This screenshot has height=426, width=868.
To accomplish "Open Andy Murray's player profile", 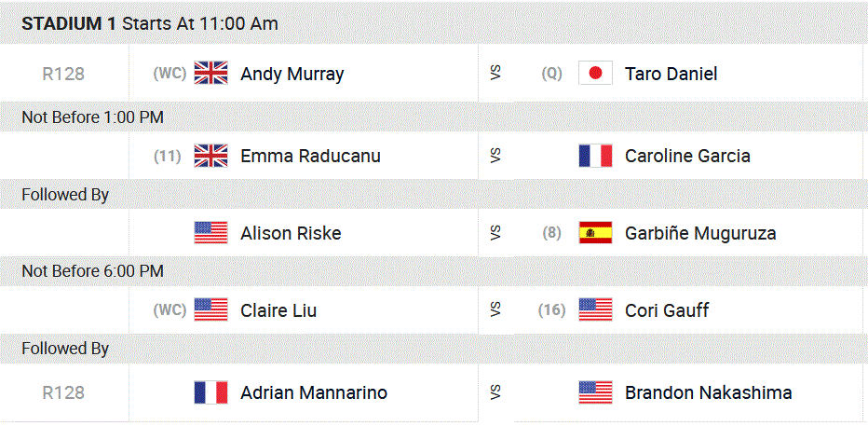I will tap(292, 74).
